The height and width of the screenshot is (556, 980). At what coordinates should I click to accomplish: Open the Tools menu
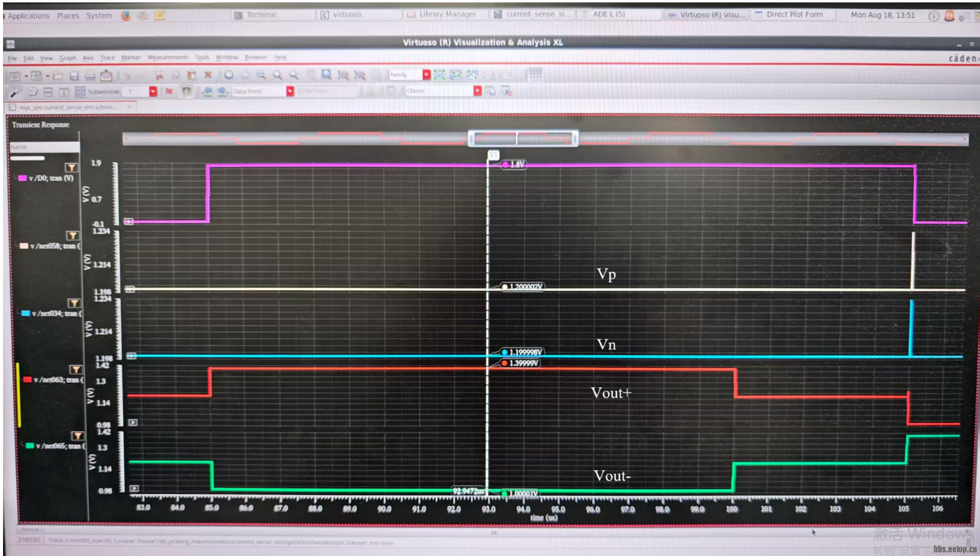pyautogui.click(x=202, y=58)
